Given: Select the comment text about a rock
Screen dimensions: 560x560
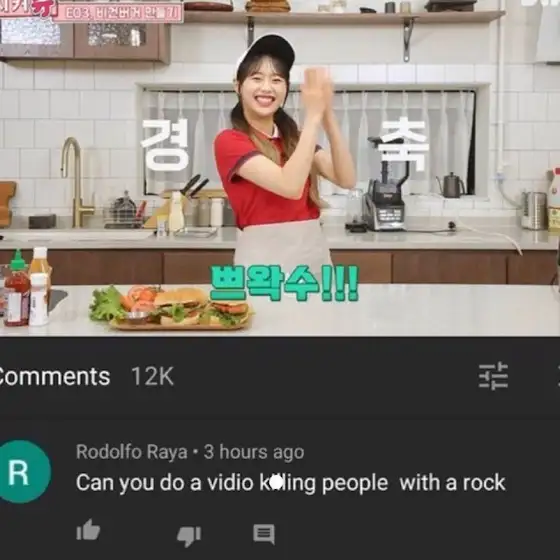Looking at the screenshot, I should (291, 483).
